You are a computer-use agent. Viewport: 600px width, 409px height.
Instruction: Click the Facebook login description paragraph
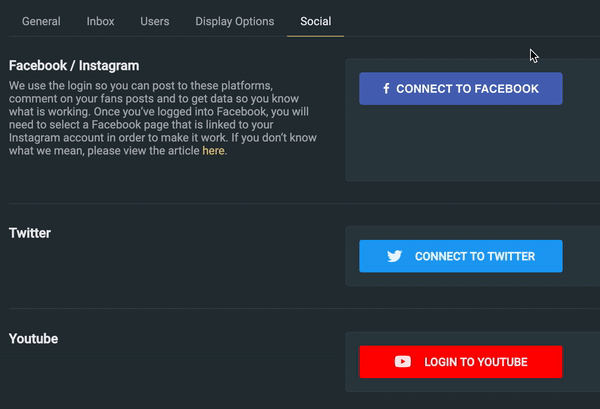click(163, 118)
